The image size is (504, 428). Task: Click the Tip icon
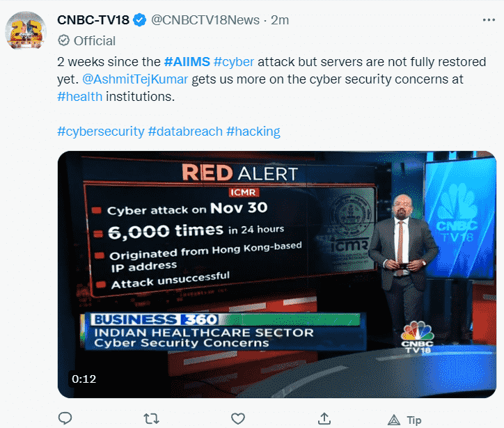click(394, 419)
